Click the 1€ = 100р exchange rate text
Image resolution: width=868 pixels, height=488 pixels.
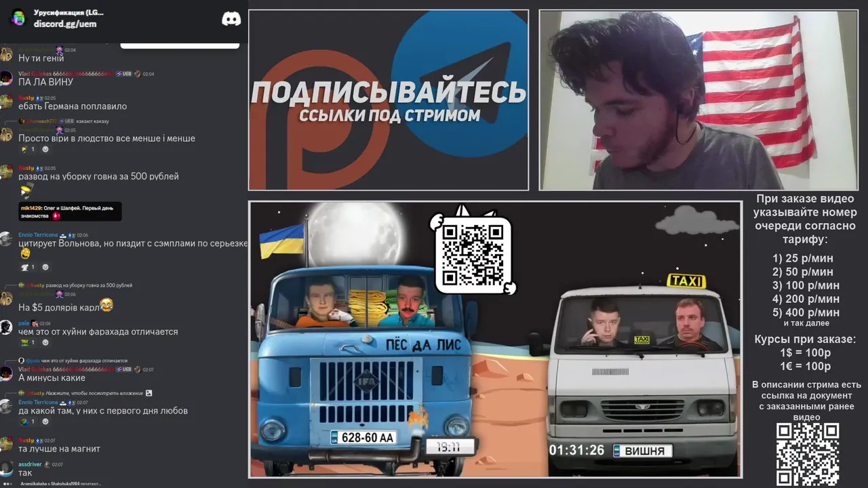click(x=806, y=367)
